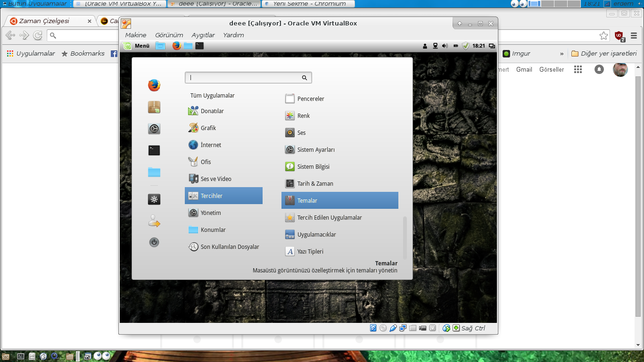The image size is (644, 362).
Task: Click the VirtualBox network adapters status icon
Action: (403, 328)
